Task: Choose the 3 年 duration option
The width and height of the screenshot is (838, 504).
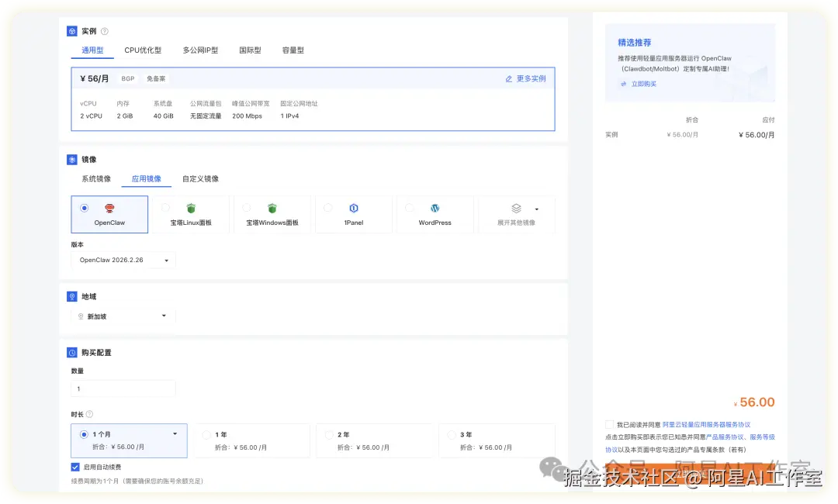Action: (x=497, y=441)
